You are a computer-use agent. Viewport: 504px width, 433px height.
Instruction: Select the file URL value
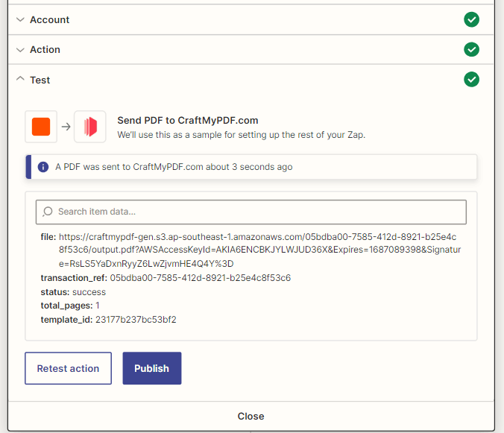[259, 250]
